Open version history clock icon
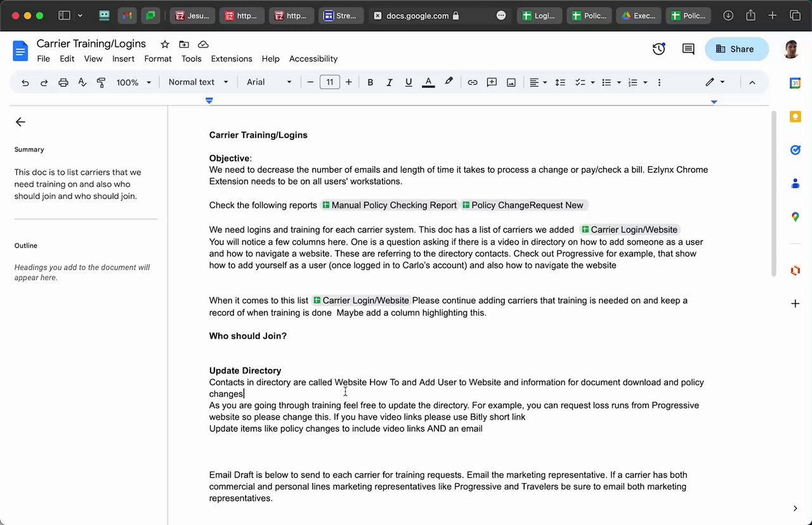This screenshot has width=812, height=525. [658, 49]
